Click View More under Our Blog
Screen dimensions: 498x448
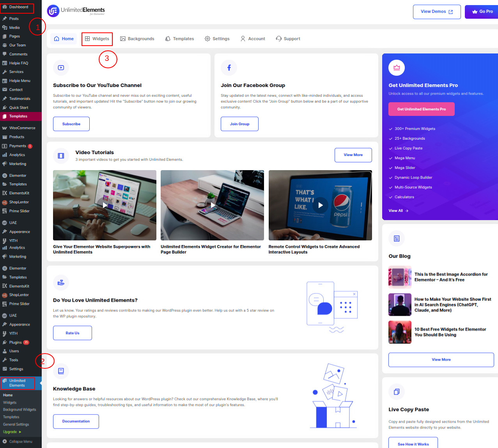coord(441,360)
